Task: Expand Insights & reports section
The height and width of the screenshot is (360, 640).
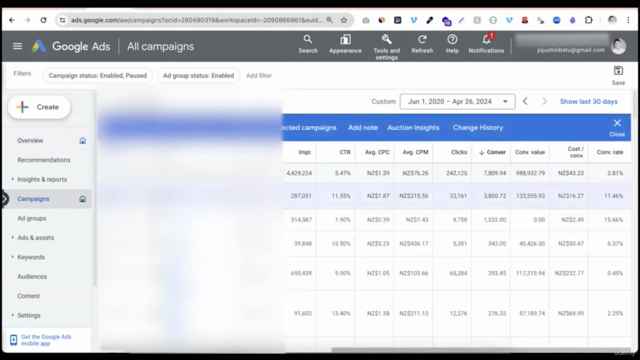Action: pyautogui.click(x=12, y=179)
